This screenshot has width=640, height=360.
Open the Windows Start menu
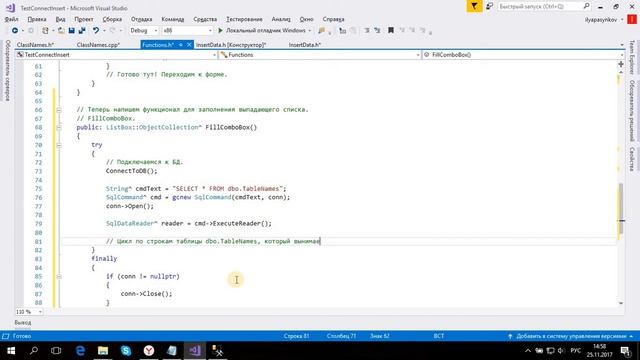(11, 351)
